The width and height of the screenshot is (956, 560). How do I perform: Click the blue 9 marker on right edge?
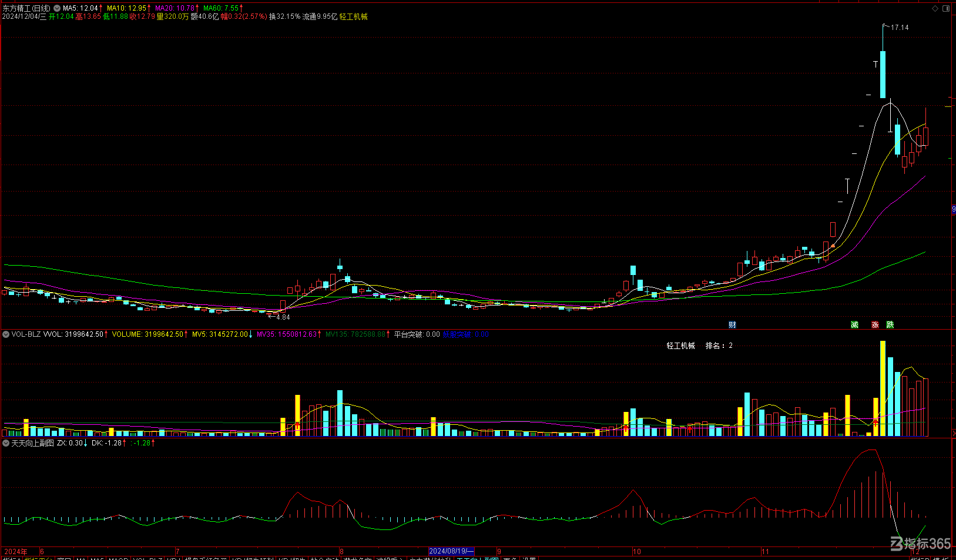click(954, 209)
